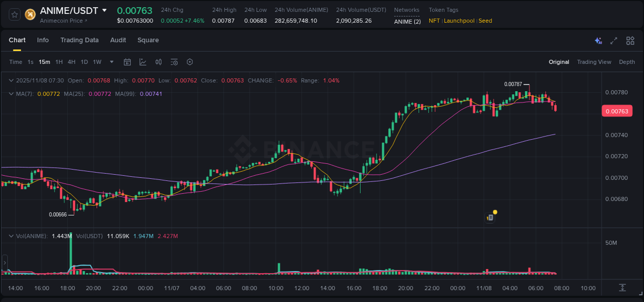Click the Animecoin token logo
644x302 pixels.
[29, 14]
